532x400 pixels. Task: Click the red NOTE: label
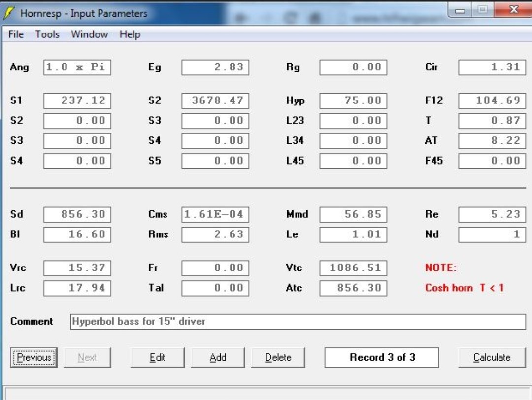pyautogui.click(x=441, y=267)
